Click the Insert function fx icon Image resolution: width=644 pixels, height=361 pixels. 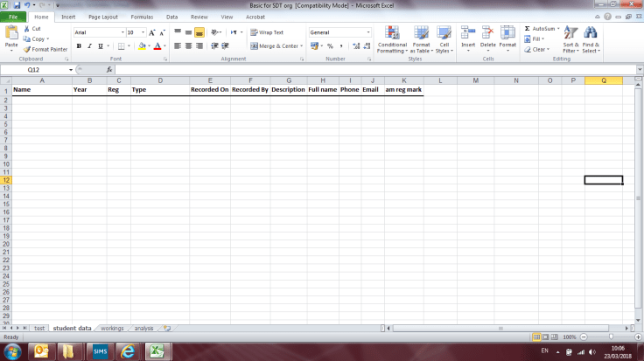click(109, 69)
